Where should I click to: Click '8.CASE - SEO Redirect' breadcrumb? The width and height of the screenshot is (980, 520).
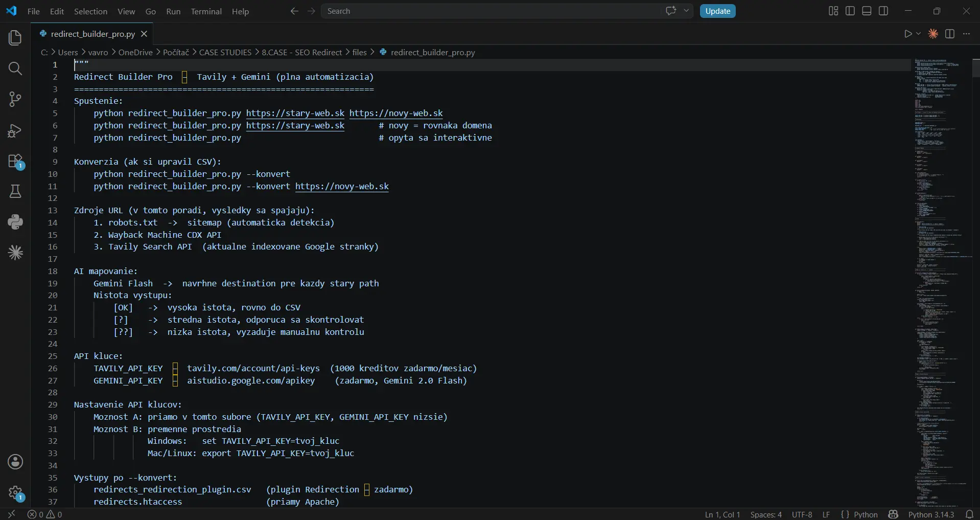tap(302, 52)
